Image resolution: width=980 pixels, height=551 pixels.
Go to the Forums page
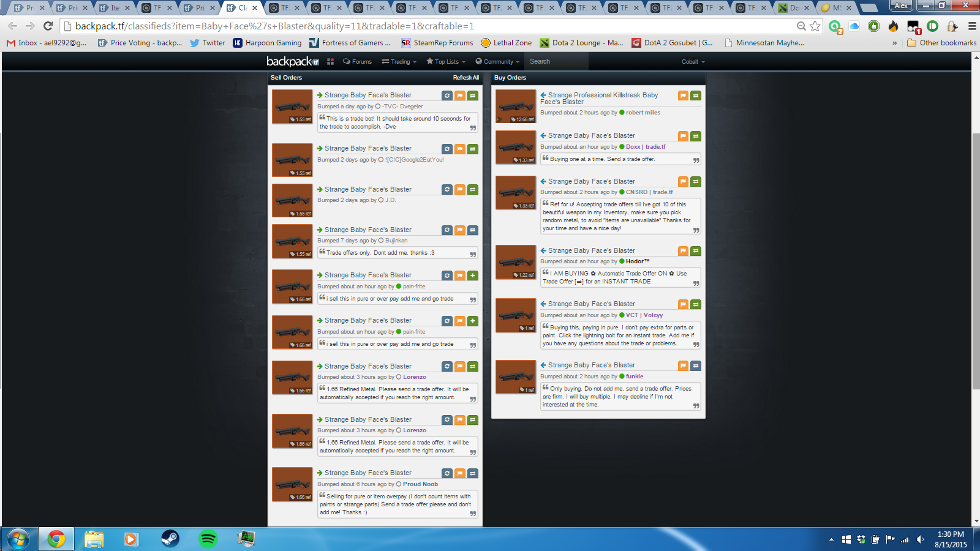point(357,62)
